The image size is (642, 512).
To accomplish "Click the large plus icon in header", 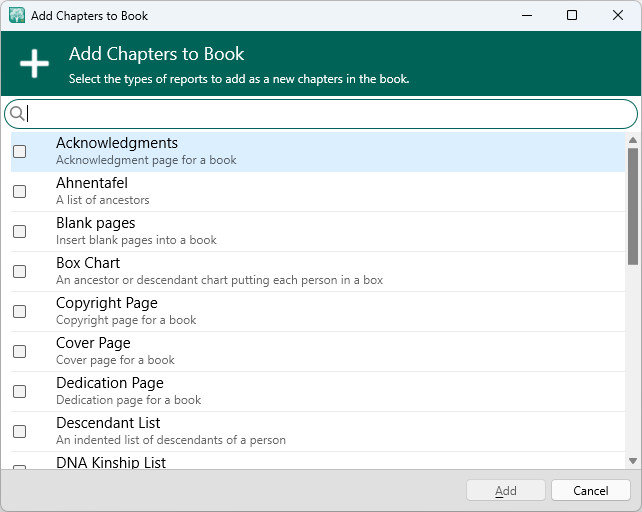I will [34, 64].
